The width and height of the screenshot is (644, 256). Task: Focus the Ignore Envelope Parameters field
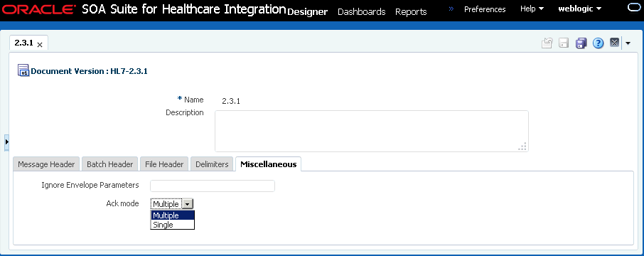coord(213,186)
